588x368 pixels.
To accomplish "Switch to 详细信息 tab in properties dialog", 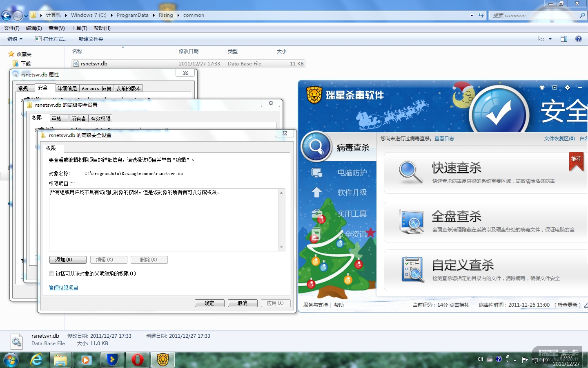I will (x=67, y=88).
